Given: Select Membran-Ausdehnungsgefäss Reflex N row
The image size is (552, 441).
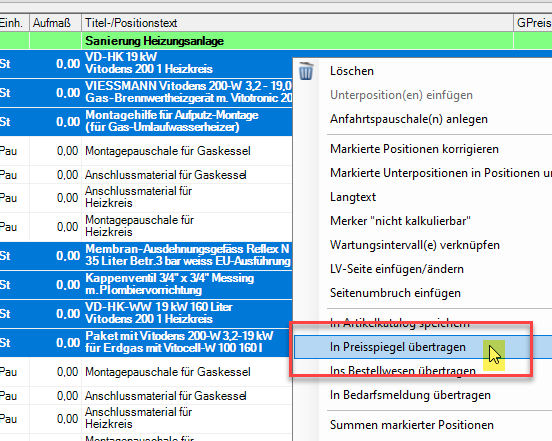Looking at the screenshot, I should tap(146, 256).
